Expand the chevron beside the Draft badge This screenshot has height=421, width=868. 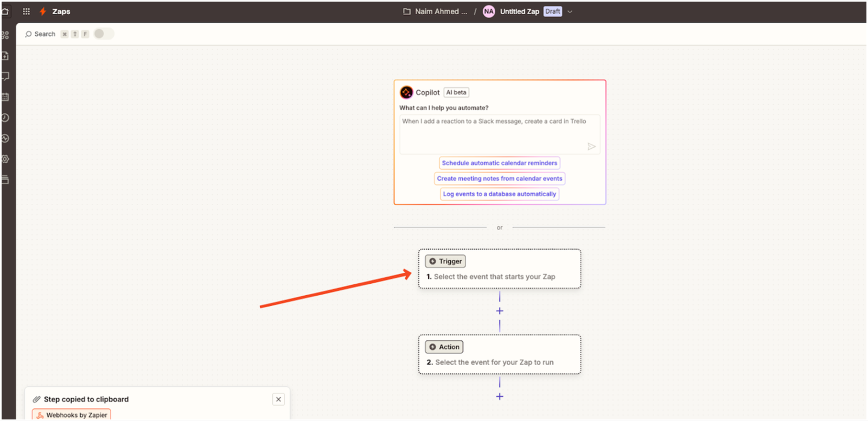pos(570,11)
